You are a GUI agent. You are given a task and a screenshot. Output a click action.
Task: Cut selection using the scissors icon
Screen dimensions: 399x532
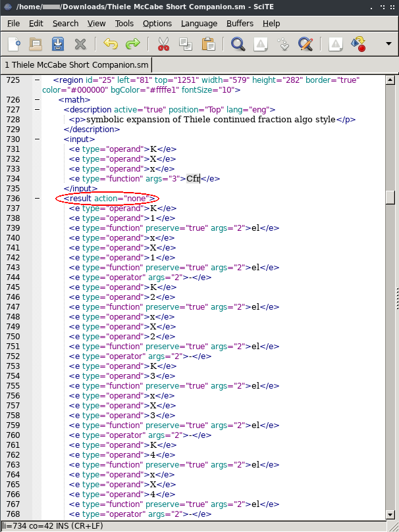pos(163,44)
